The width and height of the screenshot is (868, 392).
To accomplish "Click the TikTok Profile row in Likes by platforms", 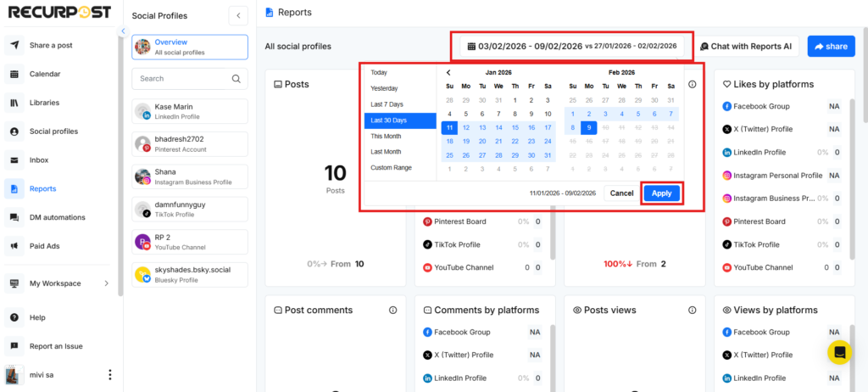I will (x=782, y=244).
